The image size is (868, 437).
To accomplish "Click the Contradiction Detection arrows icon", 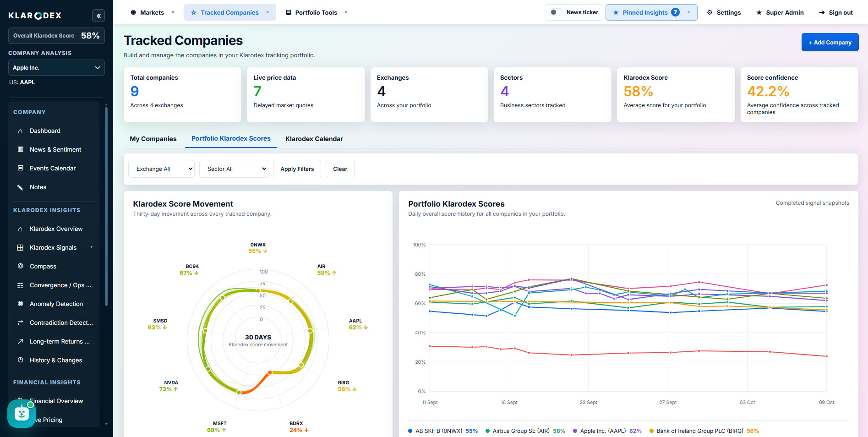I will [20, 322].
